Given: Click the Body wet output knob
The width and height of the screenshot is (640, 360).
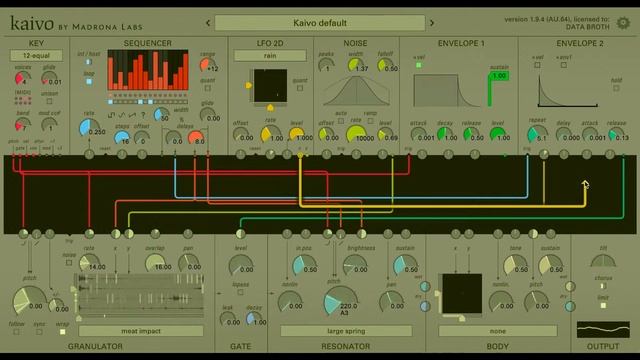Looking at the screenshot, I should pyautogui.click(x=570, y=286).
